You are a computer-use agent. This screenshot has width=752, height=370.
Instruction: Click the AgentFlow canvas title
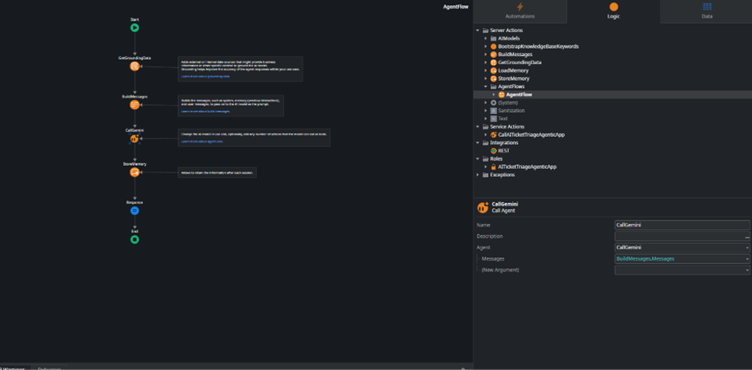coord(456,7)
